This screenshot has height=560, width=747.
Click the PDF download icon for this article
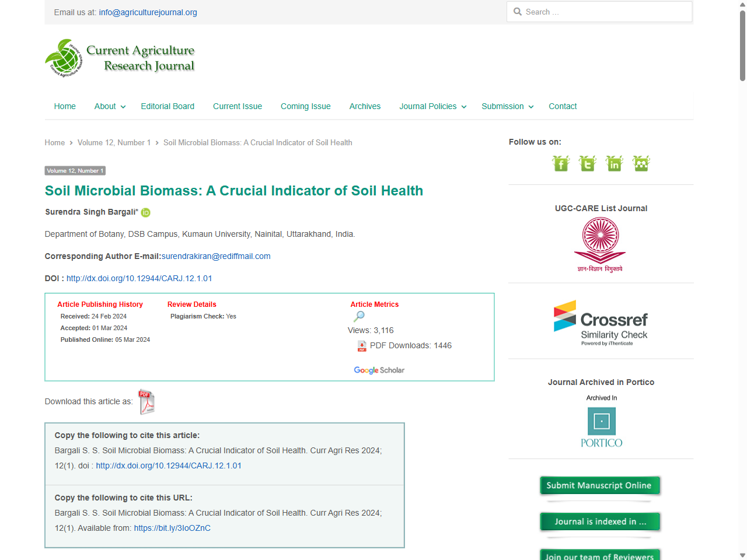146,401
